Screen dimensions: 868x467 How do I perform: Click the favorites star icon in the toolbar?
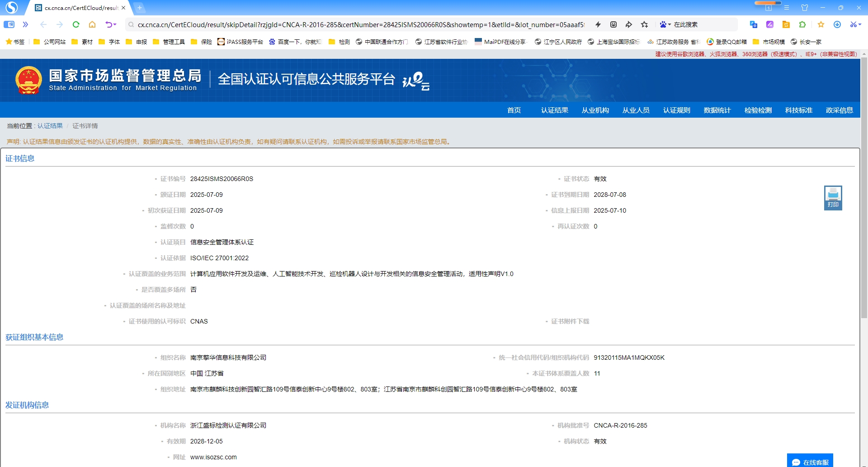pyautogui.click(x=822, y=24)
